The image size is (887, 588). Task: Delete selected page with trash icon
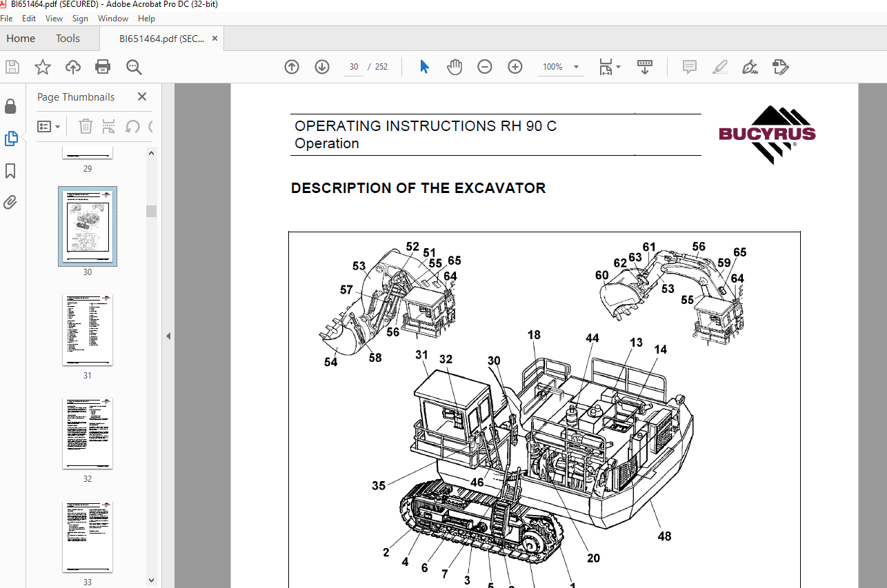tap(86, 126)
